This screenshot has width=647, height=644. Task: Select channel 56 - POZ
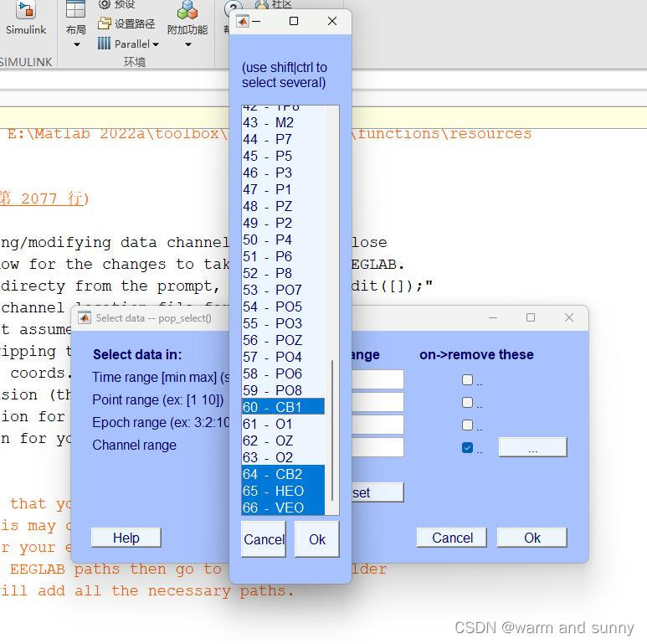tap(283, 340)
